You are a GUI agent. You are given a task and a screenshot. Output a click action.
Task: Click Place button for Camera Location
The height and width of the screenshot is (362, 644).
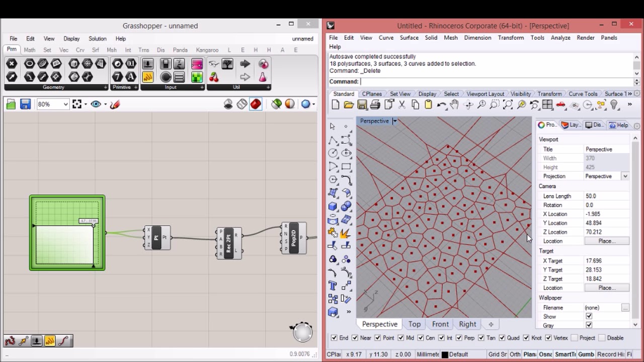[x=606, y=241]
